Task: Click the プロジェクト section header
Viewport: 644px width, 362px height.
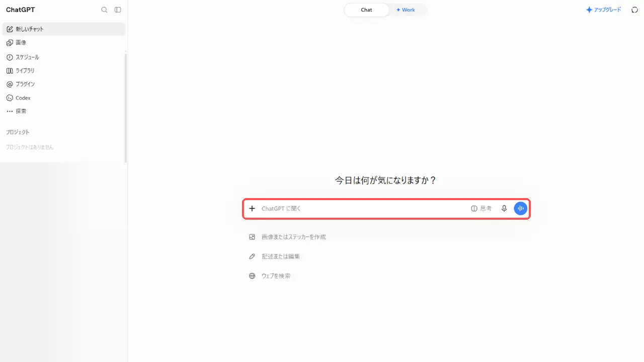Action: (18, 132)
